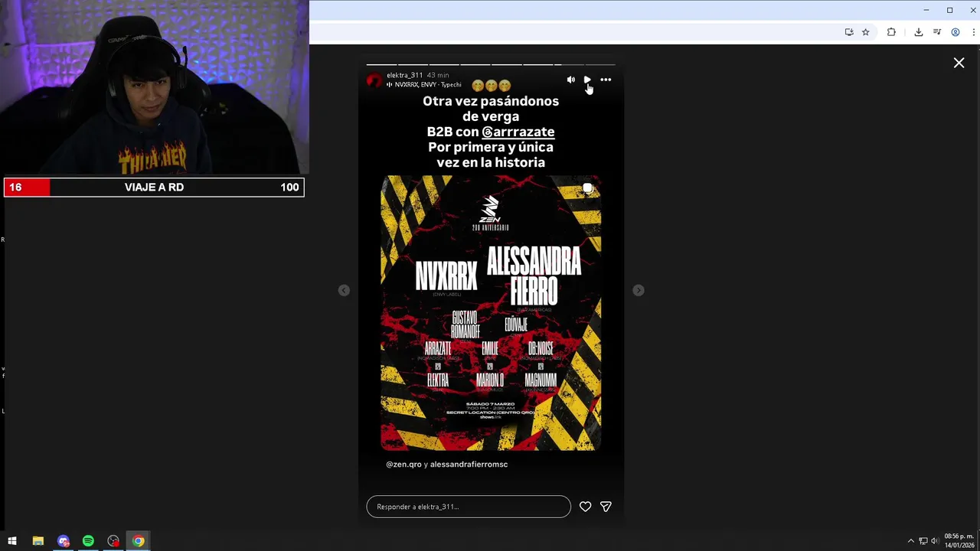Switch to OBS Studio in the taskbar
980x551 pixels.
(113, 541)
